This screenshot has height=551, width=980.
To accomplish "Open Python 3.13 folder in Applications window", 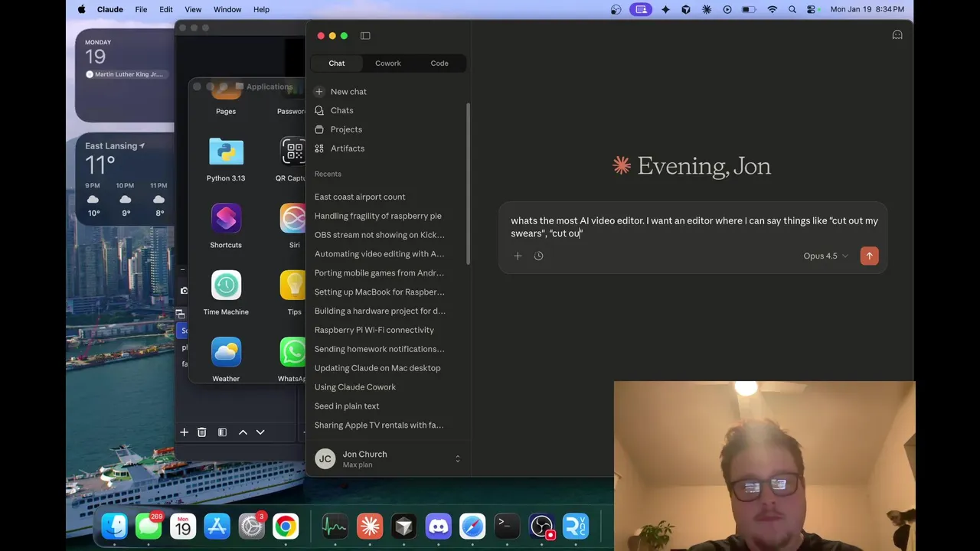I will click(226, 158).
